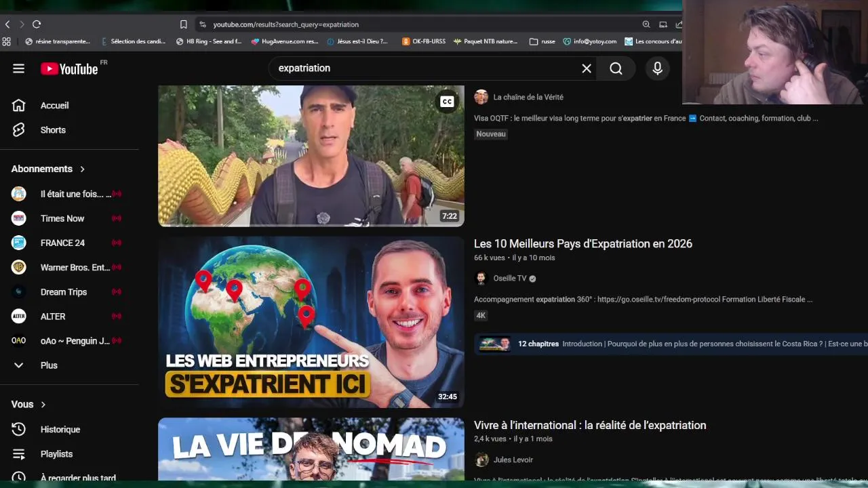Open the OK-FB-URSS bookmark
This screenshot has width=868, height=488.
pos(424,41)
